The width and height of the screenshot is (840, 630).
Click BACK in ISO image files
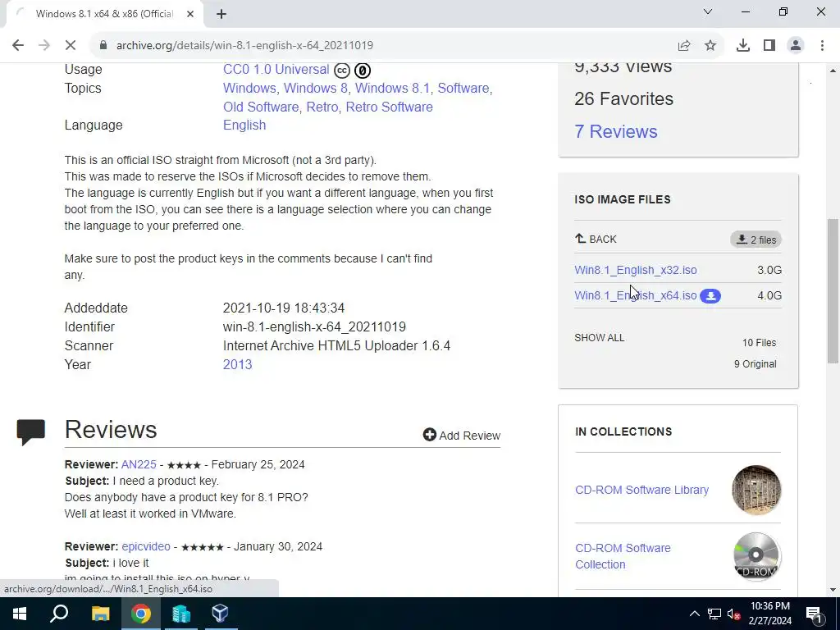coord(596,239)
